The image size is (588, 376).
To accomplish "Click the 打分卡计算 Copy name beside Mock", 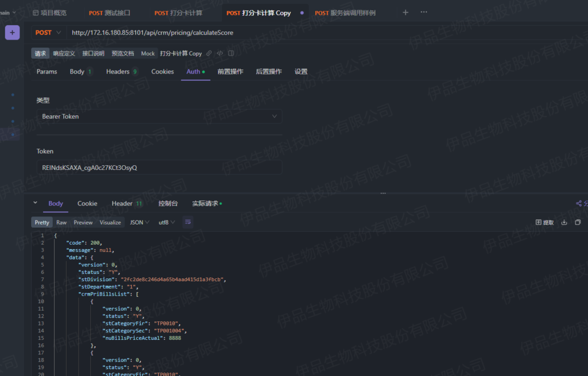I will click(x=181, y=53).
